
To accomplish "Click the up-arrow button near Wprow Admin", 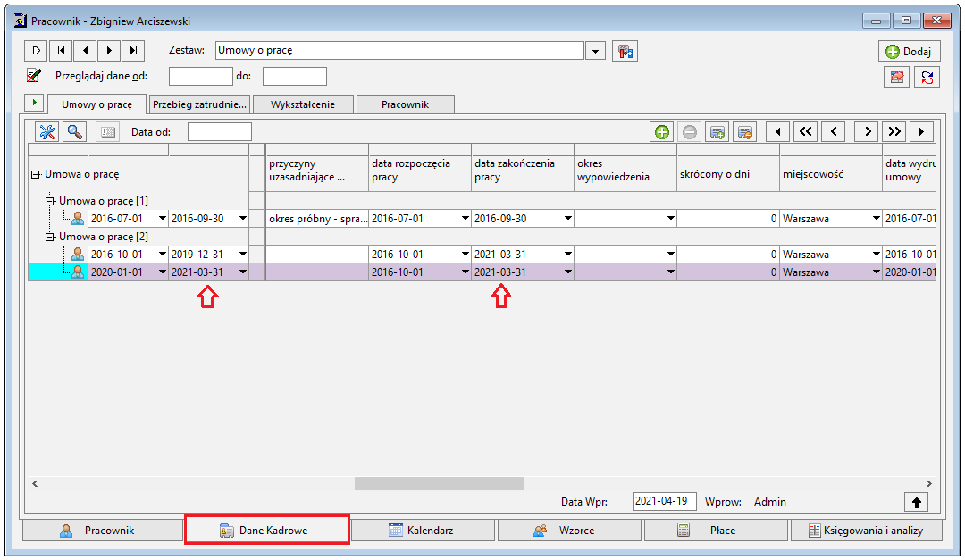I will click(x=917, y=502).
